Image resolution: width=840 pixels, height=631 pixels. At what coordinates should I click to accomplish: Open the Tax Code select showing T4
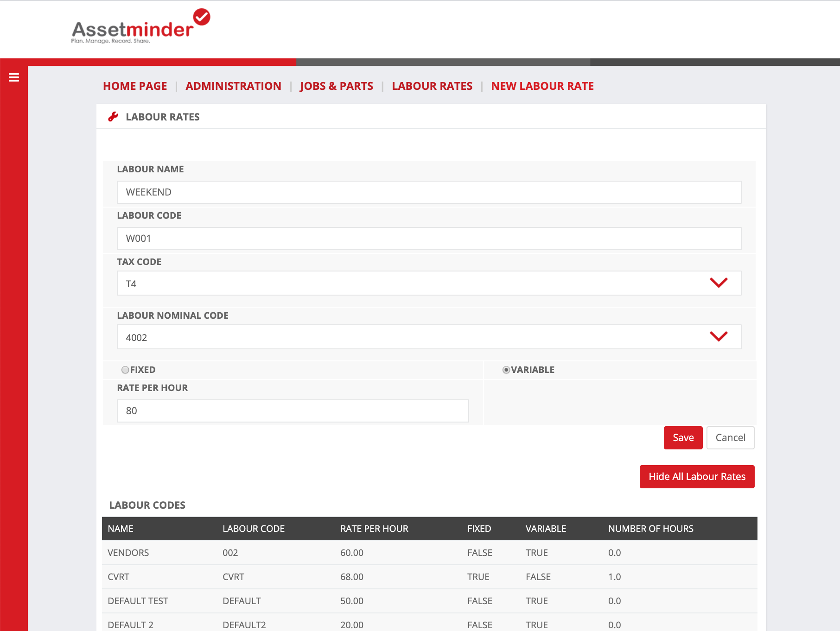(x=429, y=283)
